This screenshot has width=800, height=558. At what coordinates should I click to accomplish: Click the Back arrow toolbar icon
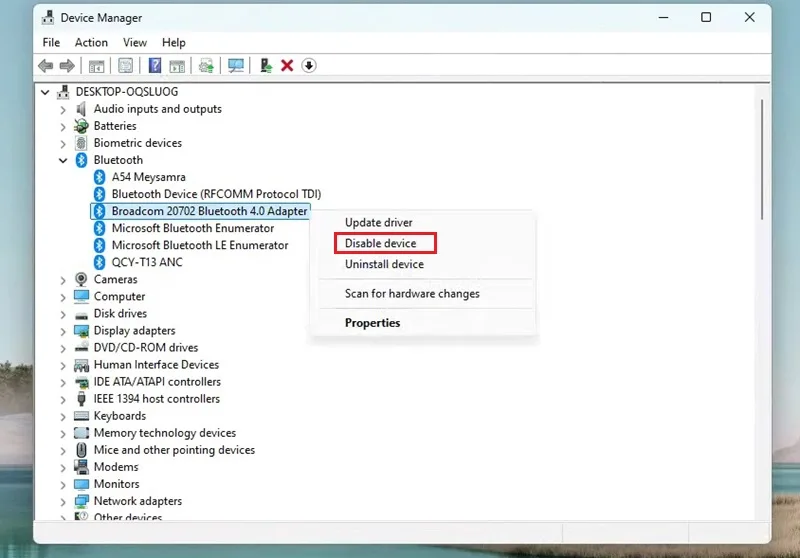(46, 65)
